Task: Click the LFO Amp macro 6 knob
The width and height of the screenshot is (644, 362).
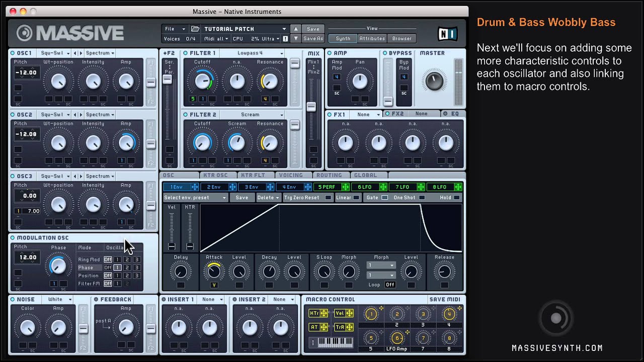Action: [x=397, y=338]
